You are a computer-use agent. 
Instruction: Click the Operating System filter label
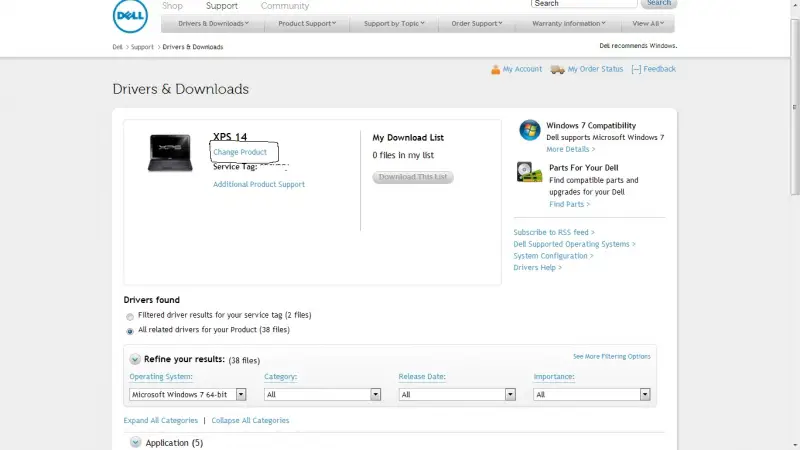tap(161, 377)
